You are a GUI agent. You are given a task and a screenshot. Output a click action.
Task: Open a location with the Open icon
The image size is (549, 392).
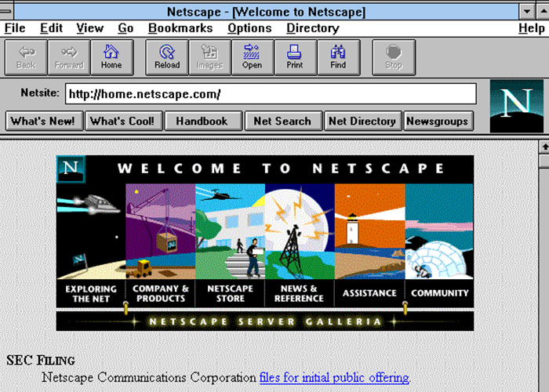(x=252, y=56)
